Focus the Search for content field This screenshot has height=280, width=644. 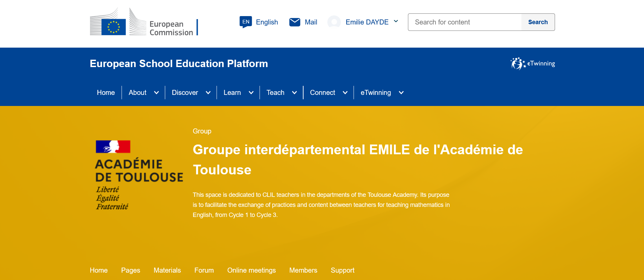coord(465,22)
